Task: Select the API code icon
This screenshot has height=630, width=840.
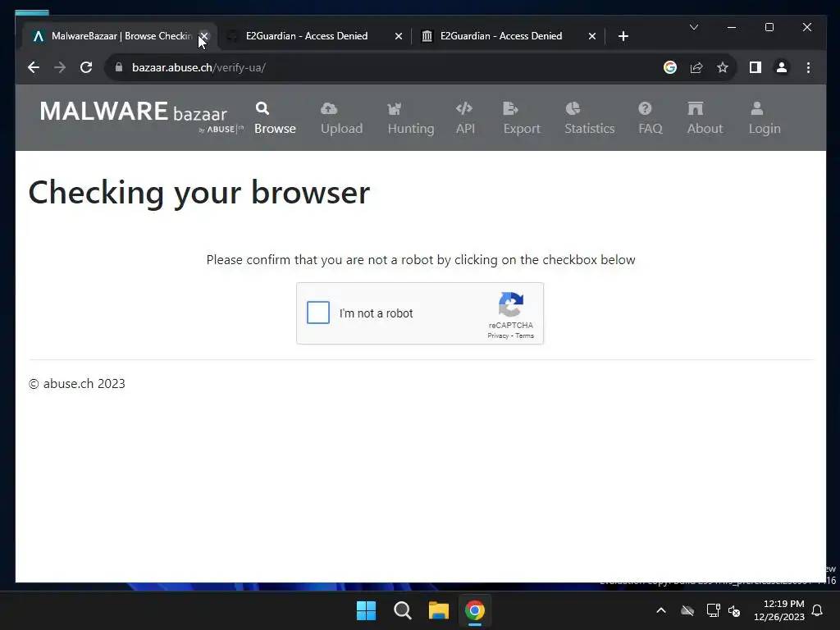Action: [464, 109]
